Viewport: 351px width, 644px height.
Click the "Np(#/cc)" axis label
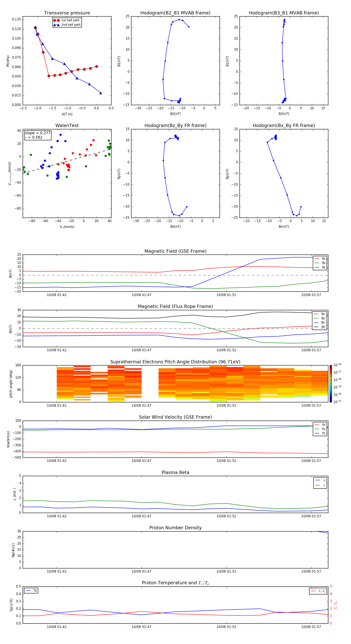pos(13,550)
